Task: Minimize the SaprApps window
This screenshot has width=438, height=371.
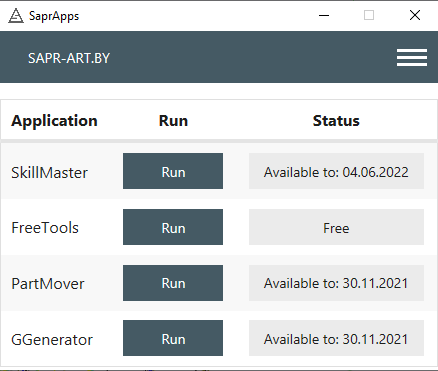Action: 324,15
